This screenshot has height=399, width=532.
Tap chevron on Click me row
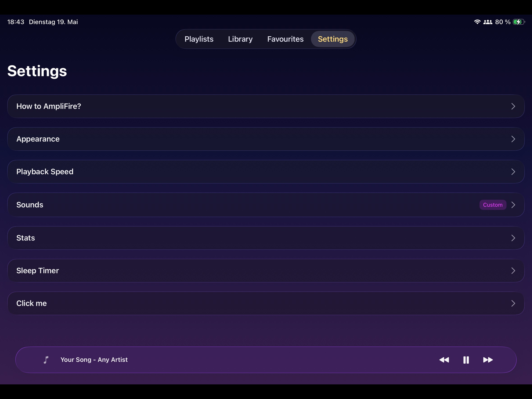click(513, 303)
